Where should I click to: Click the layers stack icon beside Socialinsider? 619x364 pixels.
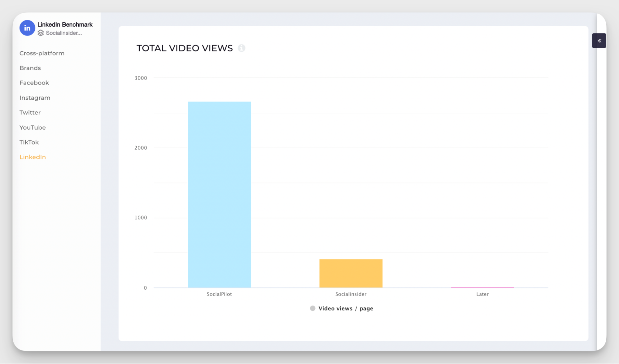tap(41, 33)
